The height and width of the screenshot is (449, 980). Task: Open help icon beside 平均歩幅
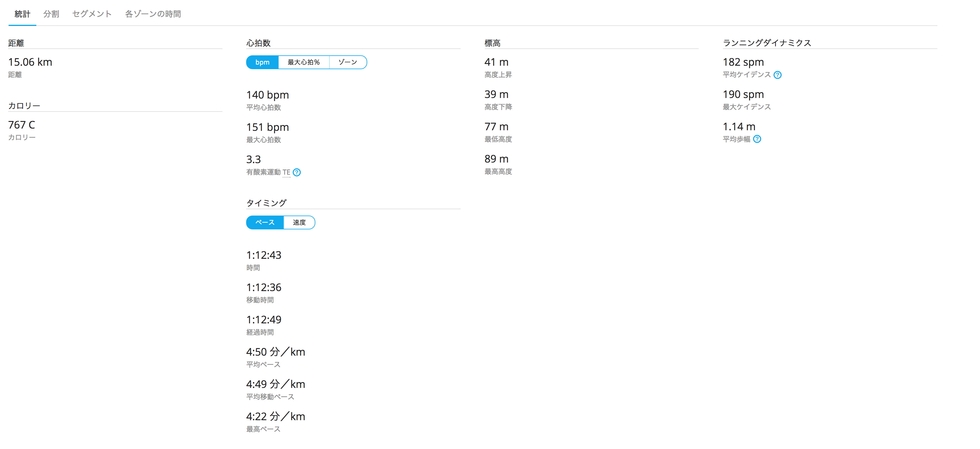[x=757, y=139]
